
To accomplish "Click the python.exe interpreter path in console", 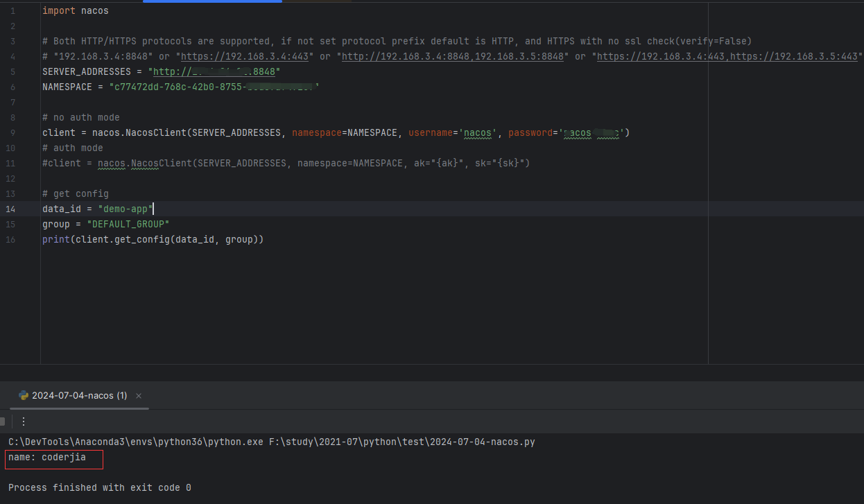I will point(136,442).
